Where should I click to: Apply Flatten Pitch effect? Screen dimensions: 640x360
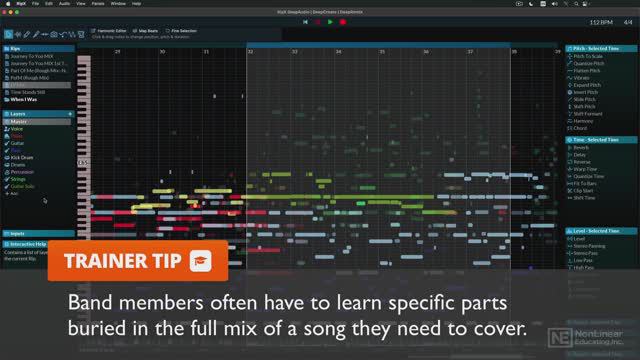(587, 71)
